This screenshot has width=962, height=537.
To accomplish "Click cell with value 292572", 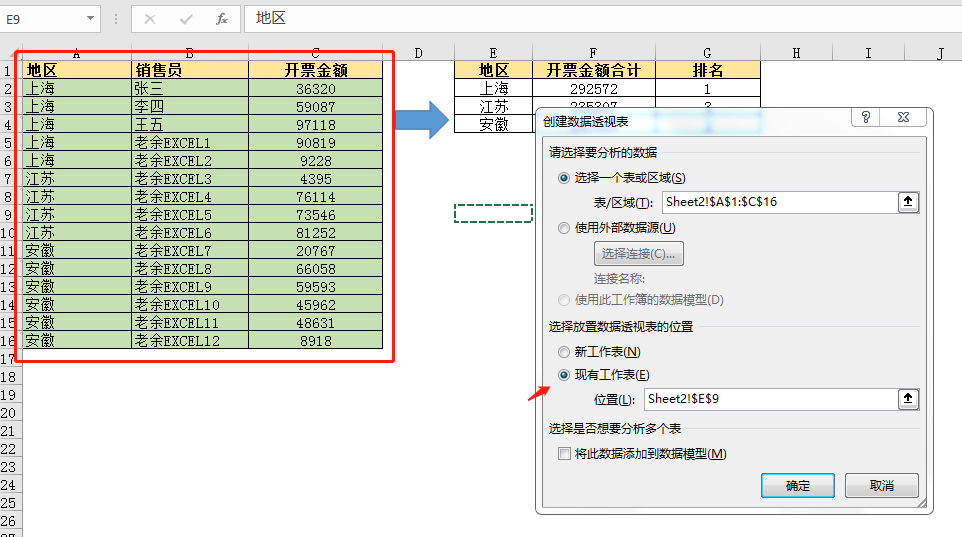I will [593, 88].
